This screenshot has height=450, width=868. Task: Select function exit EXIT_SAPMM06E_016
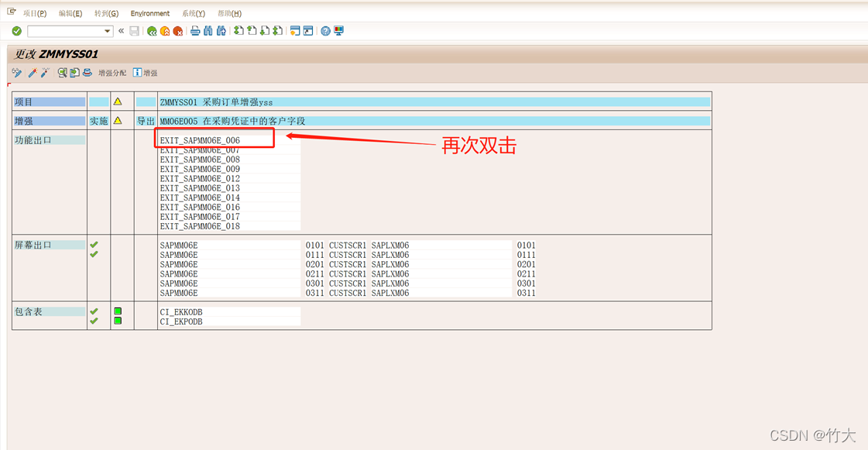point(200,207)
